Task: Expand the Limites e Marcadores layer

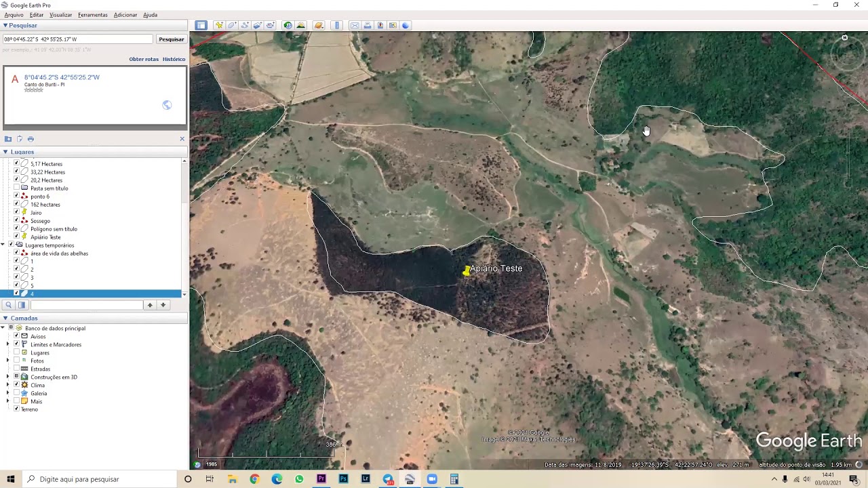Action: point(8,344)
